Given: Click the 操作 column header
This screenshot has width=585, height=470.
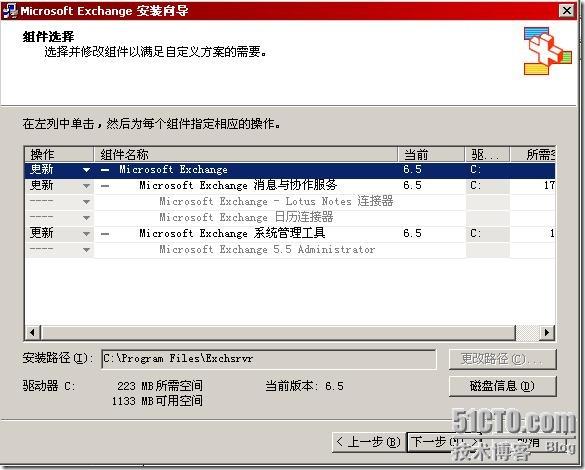Looking at the screenshot, I should click(x=59, y=154).
